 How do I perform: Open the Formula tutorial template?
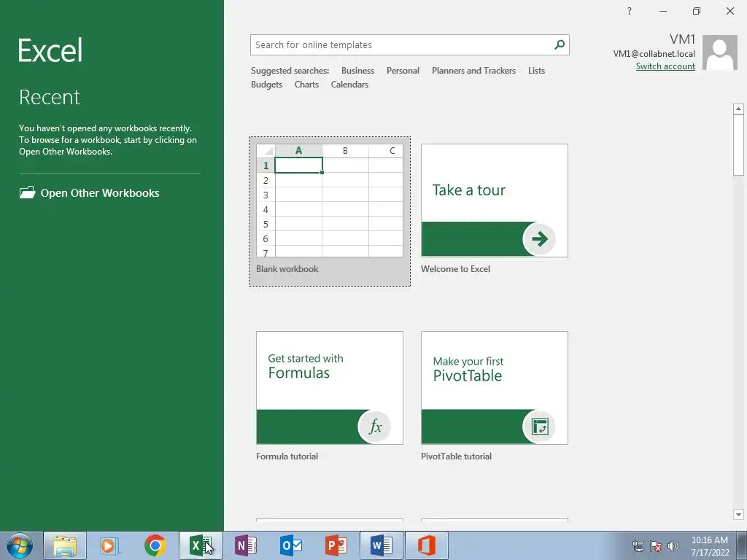point(330,388)
